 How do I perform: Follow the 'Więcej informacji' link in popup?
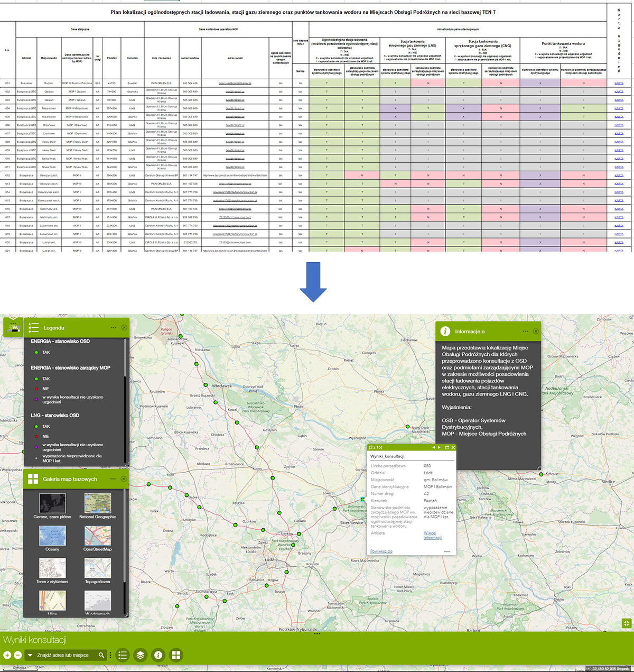click(x=432, y=535)
